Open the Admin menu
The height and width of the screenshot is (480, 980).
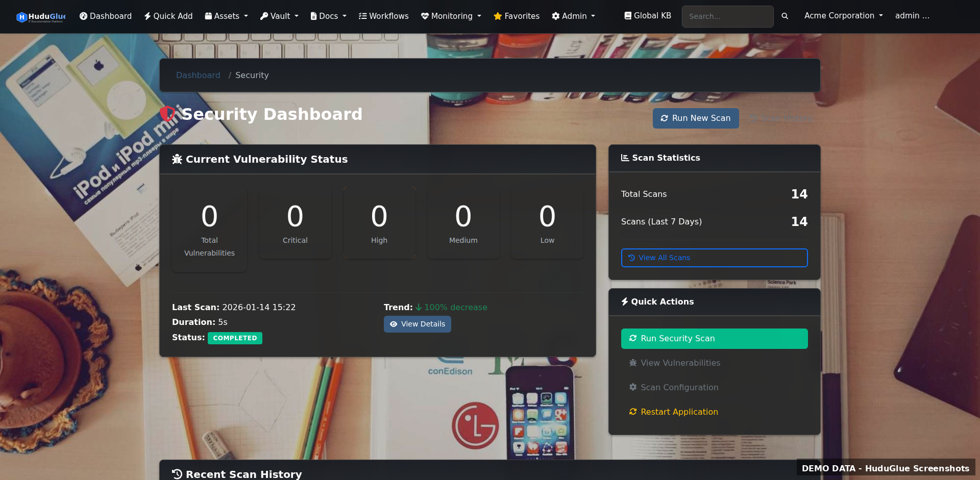click(x=573, y=16)
